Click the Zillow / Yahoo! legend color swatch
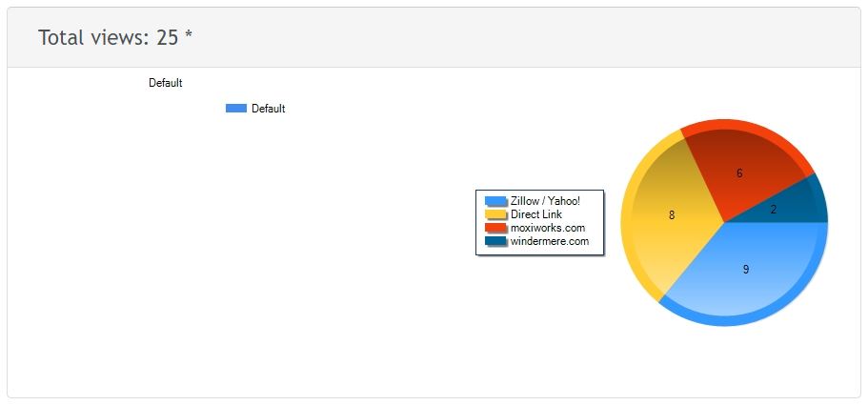Viewport: 868px width, 405px height. (x=495, y=201)
